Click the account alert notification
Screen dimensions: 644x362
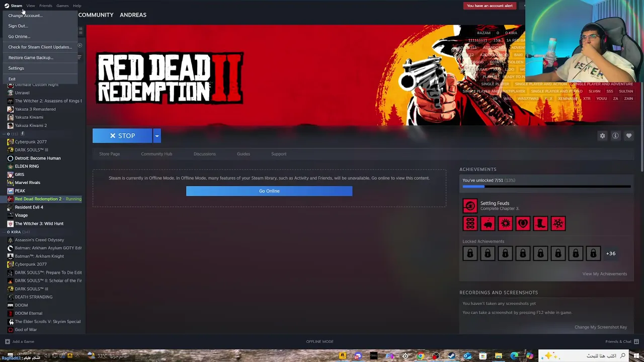click(490, 6)
